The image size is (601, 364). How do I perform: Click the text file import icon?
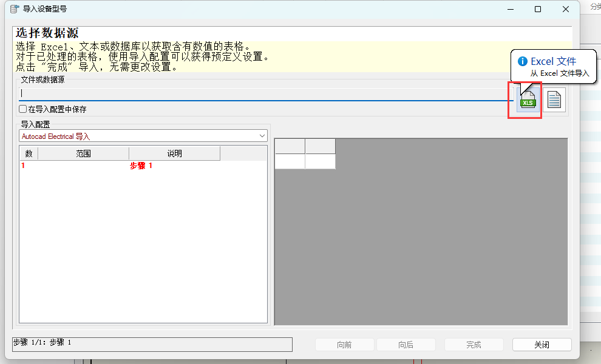[553, 99]
